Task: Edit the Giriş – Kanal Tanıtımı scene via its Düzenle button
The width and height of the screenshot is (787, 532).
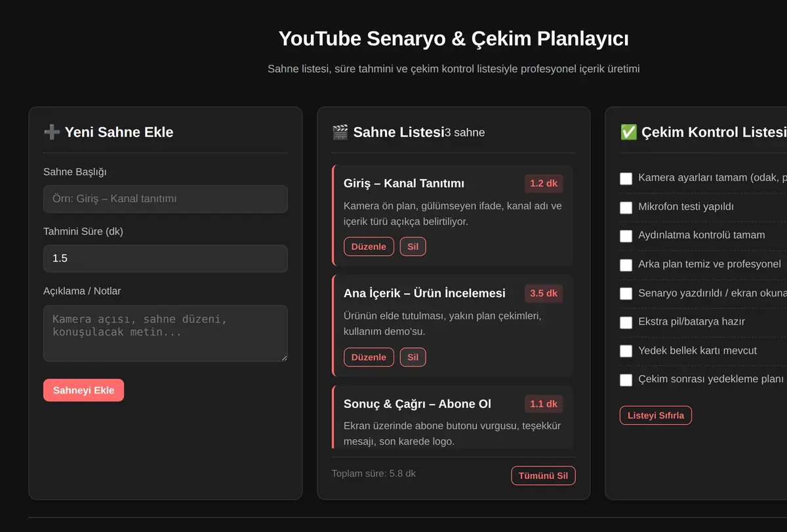Action: [x=369, y=247]
